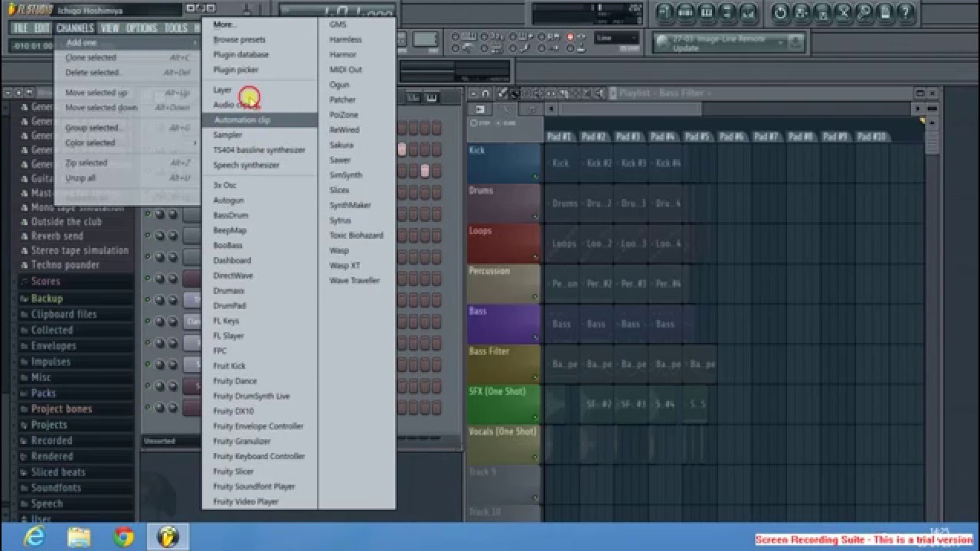Click the circular arrow toolbar icon

click(781, 11)
